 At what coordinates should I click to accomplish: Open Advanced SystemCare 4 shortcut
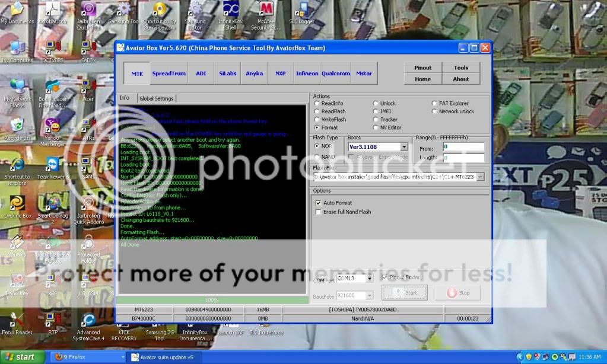[x=88, y=321]
